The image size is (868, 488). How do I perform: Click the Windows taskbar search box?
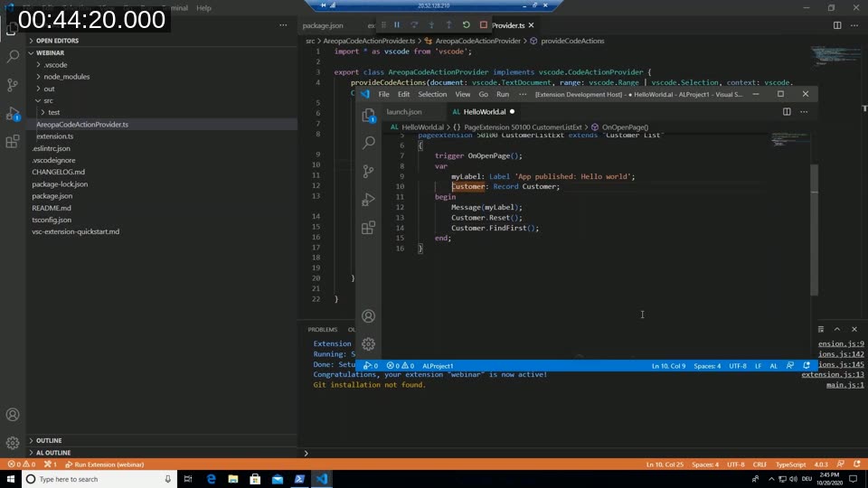point(99,479)
